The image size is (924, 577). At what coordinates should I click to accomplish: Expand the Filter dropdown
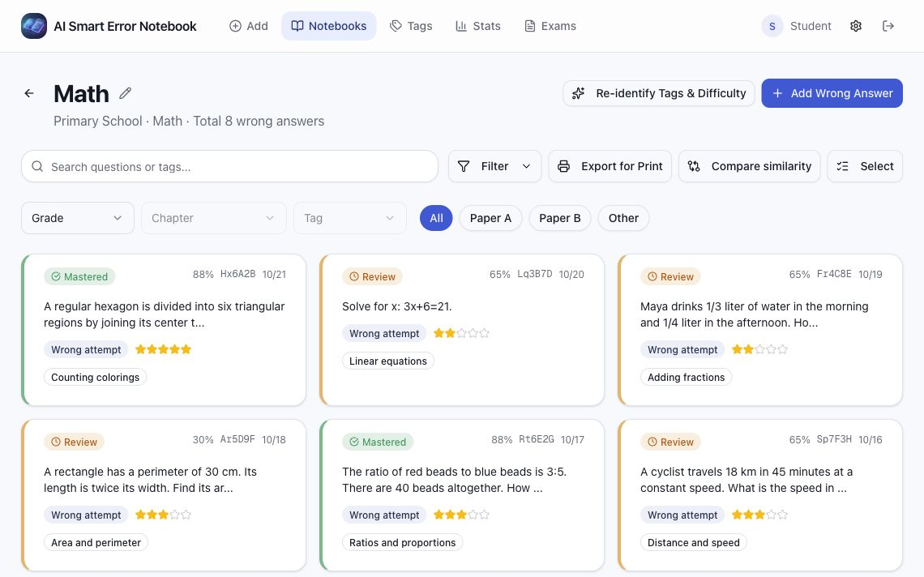494,166
